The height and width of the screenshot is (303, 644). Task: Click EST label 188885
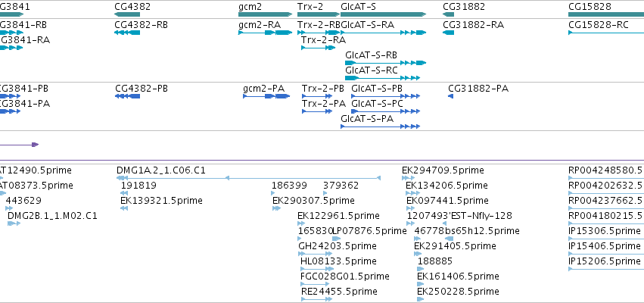pyautogui.click(x=435, y=262)
